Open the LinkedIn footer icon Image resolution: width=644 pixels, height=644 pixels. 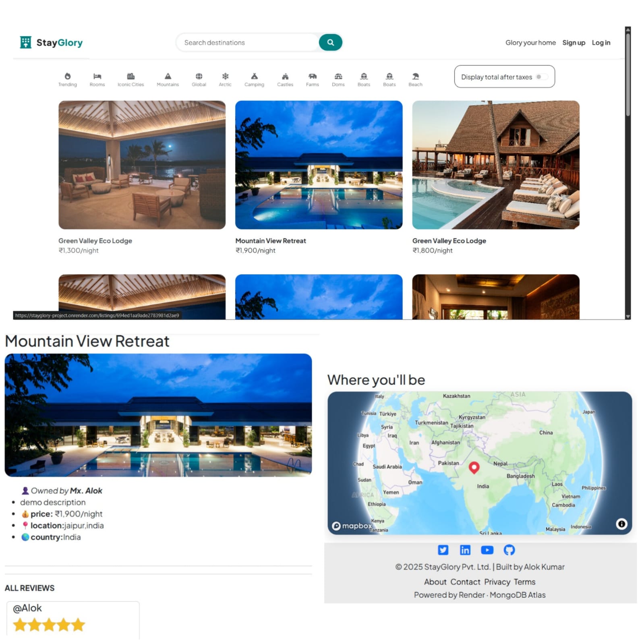465,550
